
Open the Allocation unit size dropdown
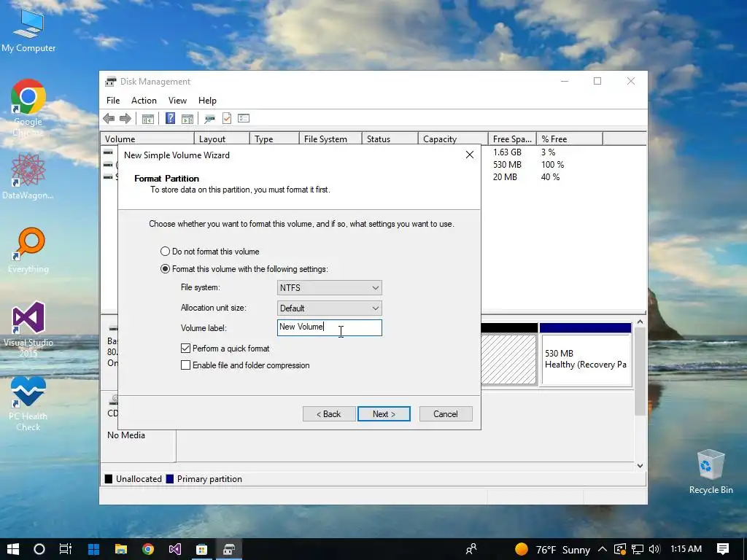pyautogui.click(x=330, y=308)
